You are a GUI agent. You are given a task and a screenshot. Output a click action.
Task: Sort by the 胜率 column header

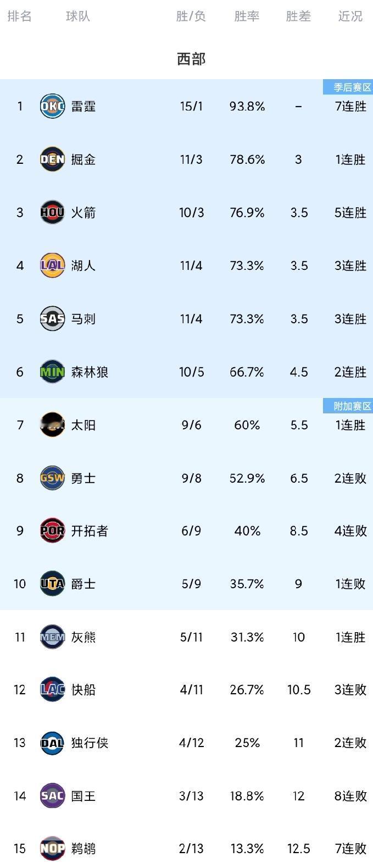pyautogui.click(x=247, y=17)
